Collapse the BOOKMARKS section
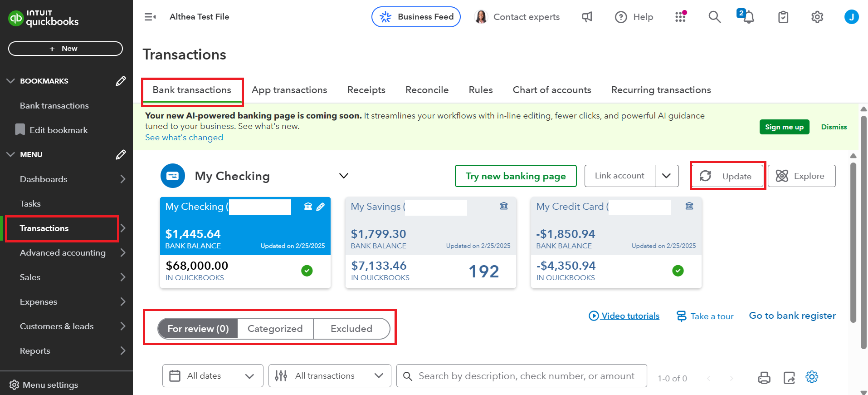Viewport: 868px width, 395px height. tap(10, 81)
